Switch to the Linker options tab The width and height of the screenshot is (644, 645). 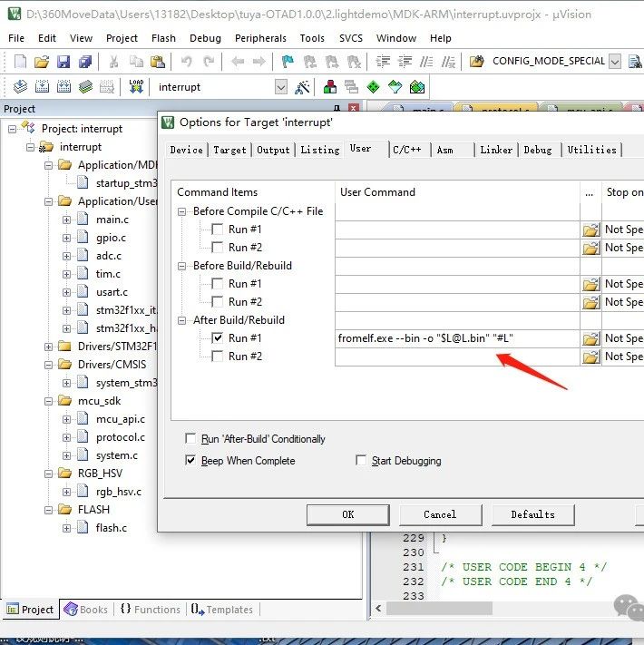click(496, 150)
